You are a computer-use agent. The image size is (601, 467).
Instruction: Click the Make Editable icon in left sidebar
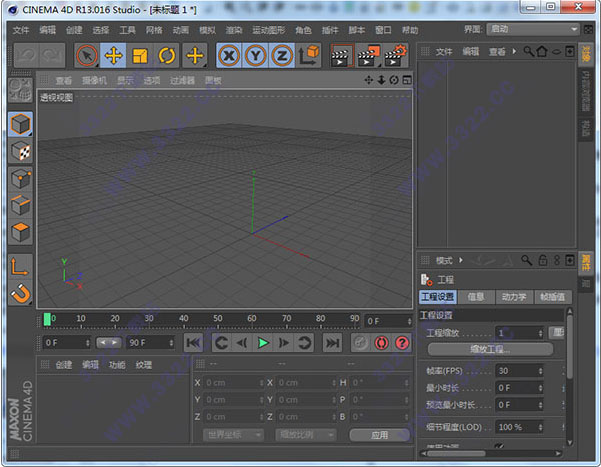[x=20, y=90]
